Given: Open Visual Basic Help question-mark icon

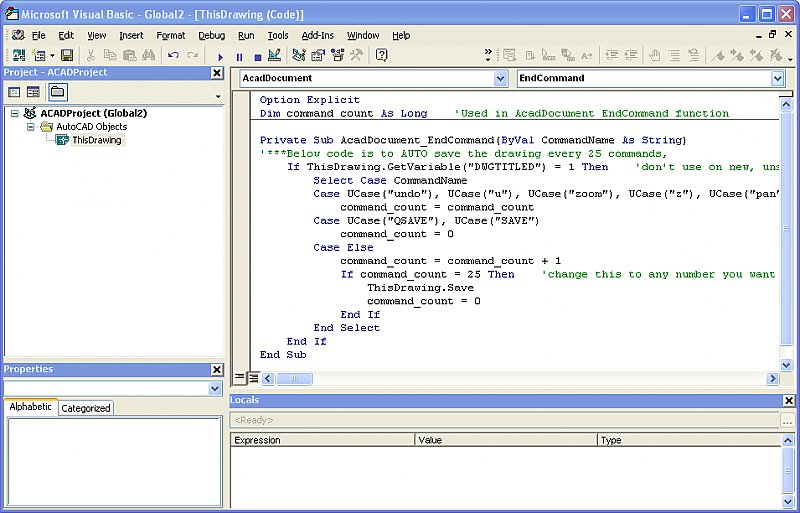Looking at the screenshot, I should 381,55.
